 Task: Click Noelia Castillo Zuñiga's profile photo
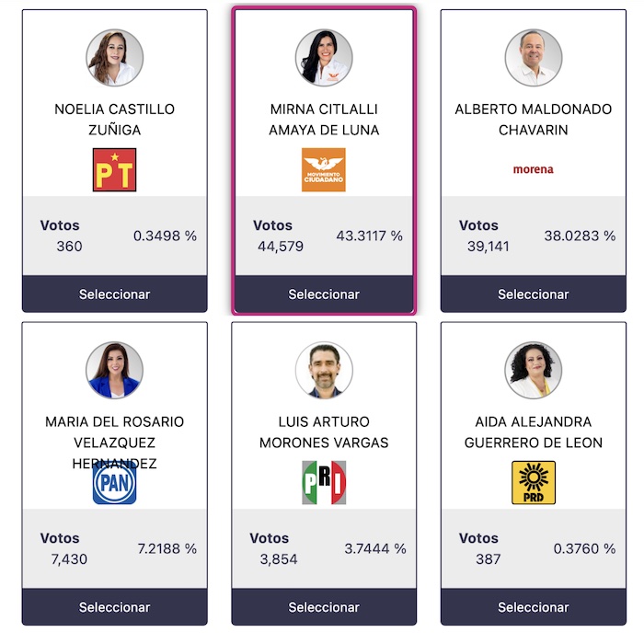pos(114,57)
